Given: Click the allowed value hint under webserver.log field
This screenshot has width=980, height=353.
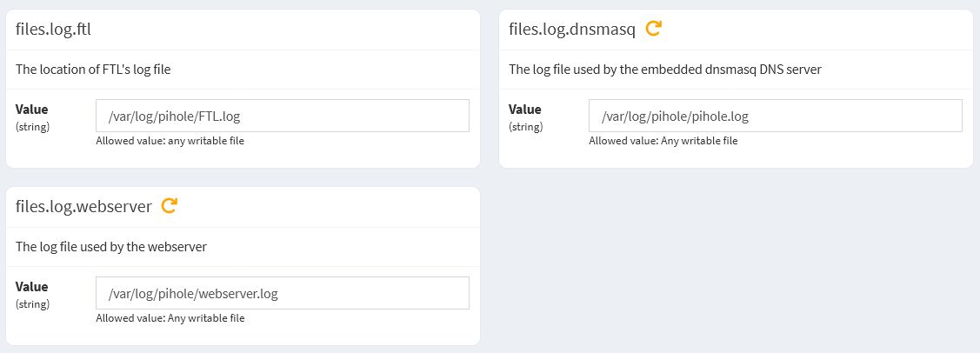Looking at the screenshot, I should tap(170, 318).
